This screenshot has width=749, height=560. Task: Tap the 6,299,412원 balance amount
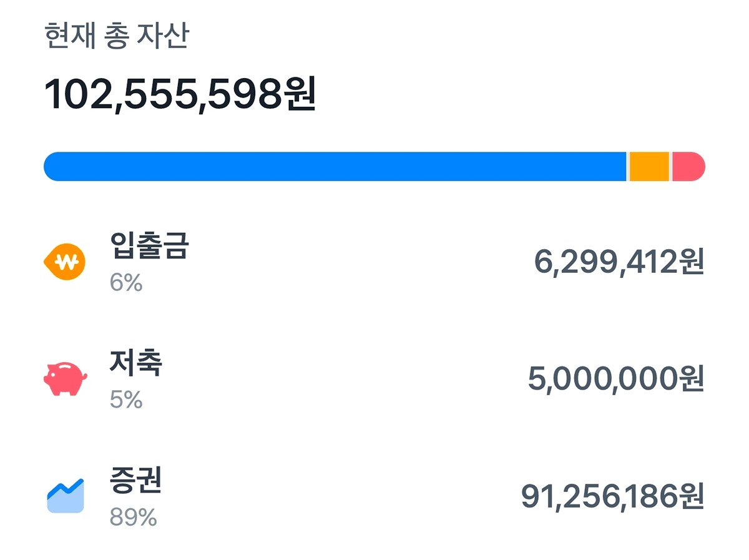click(x=619, y=262)
